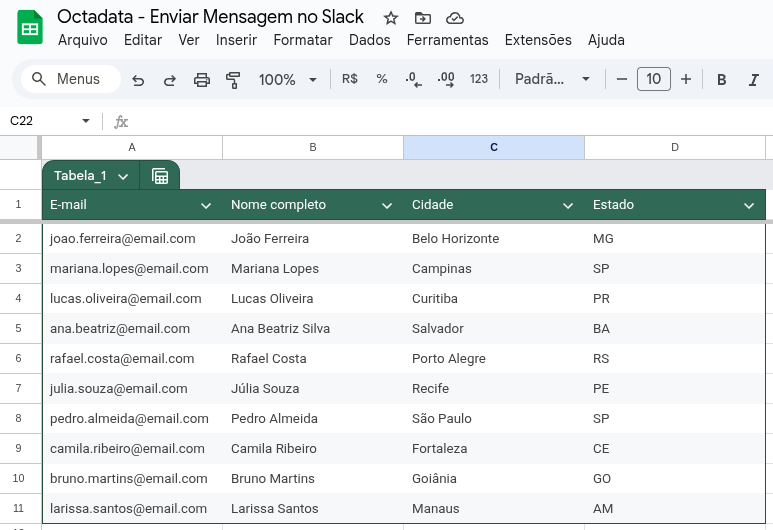
Task: Open the Editar menu
Action: click(x=143, y=40)
